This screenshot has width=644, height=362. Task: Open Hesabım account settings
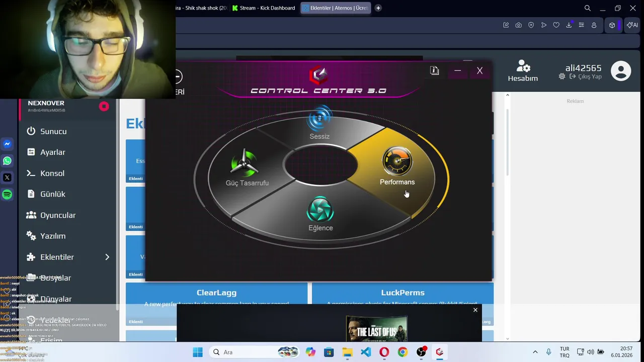[523, 71]
